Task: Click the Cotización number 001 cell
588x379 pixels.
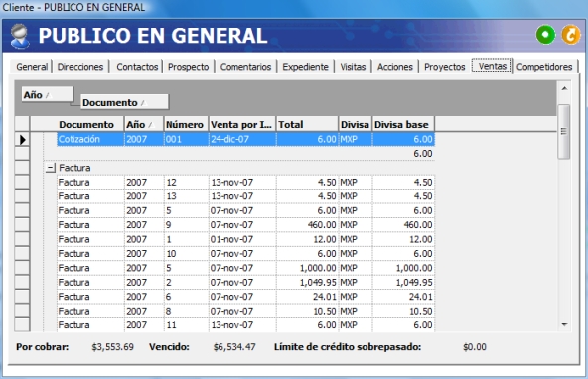Action: [x=186, y=139]
